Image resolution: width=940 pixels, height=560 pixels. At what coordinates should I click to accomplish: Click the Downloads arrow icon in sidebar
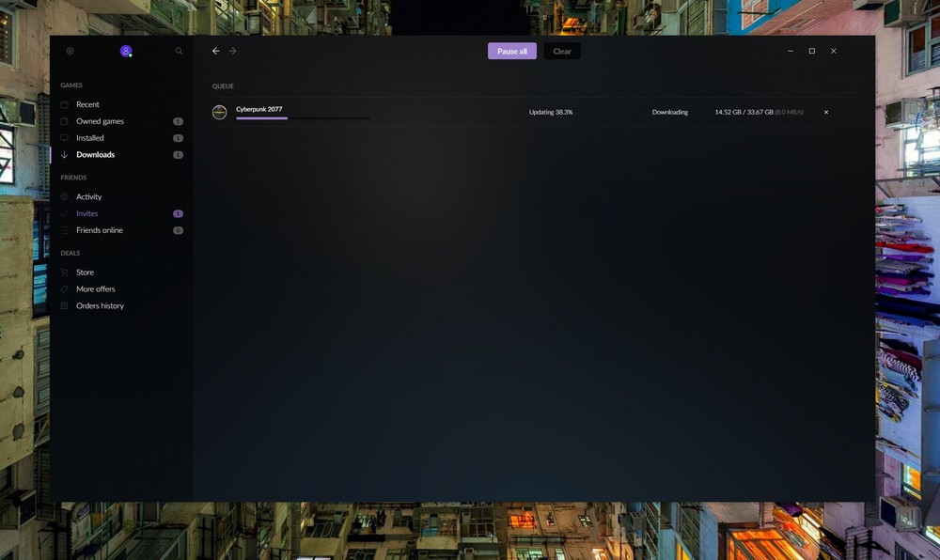[x=64, y=155]
